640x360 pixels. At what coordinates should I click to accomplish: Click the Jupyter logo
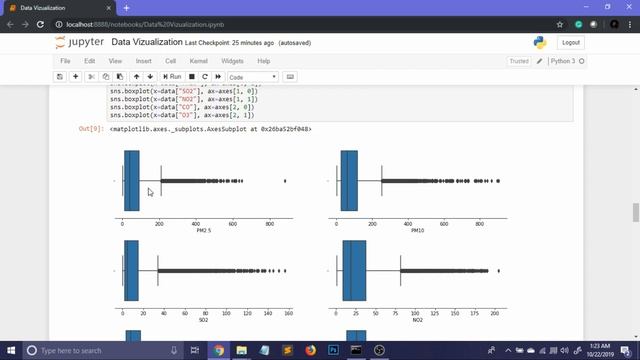point(80,42)
